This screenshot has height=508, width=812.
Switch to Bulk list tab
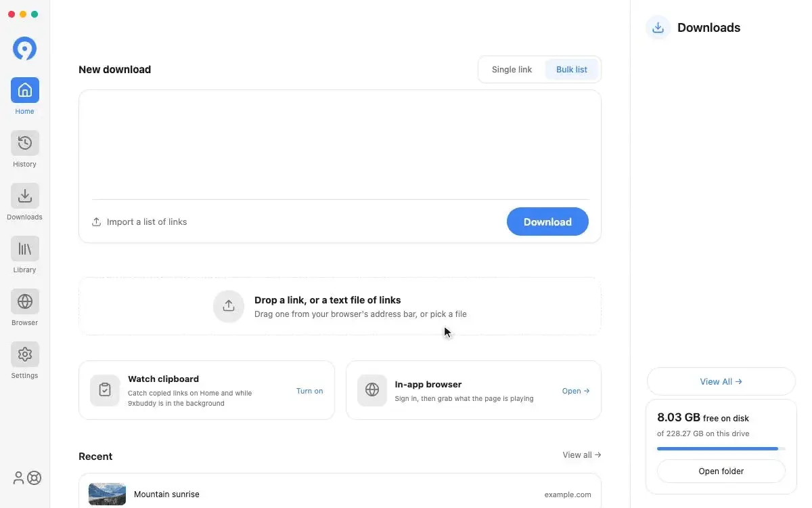[572, 70]
